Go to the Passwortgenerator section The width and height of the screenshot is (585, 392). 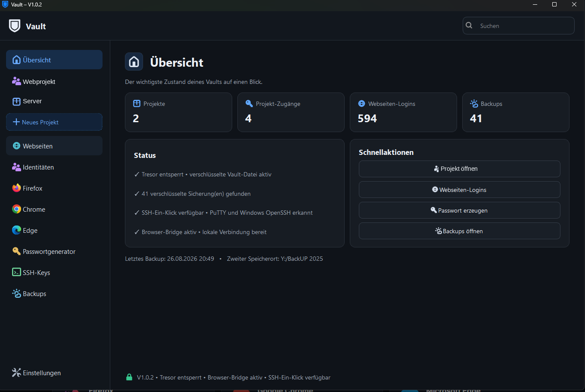tap(54, 251)
